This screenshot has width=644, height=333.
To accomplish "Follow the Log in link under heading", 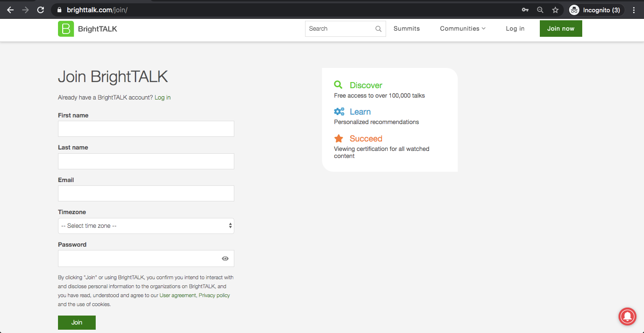I will pos(163,98).
